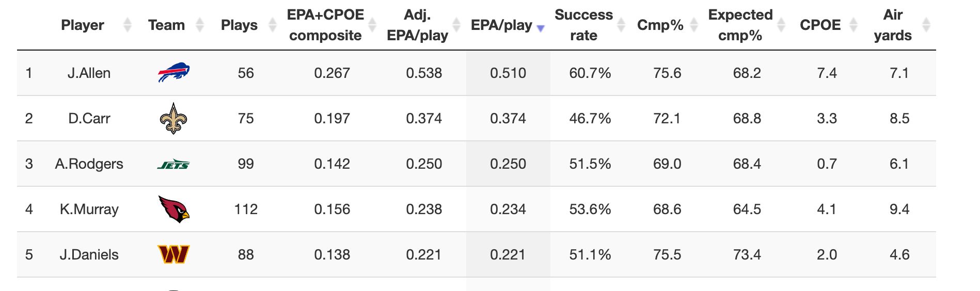Click player name J.Allen
Screen dimensions: 980x291
[x=89, y=73]
